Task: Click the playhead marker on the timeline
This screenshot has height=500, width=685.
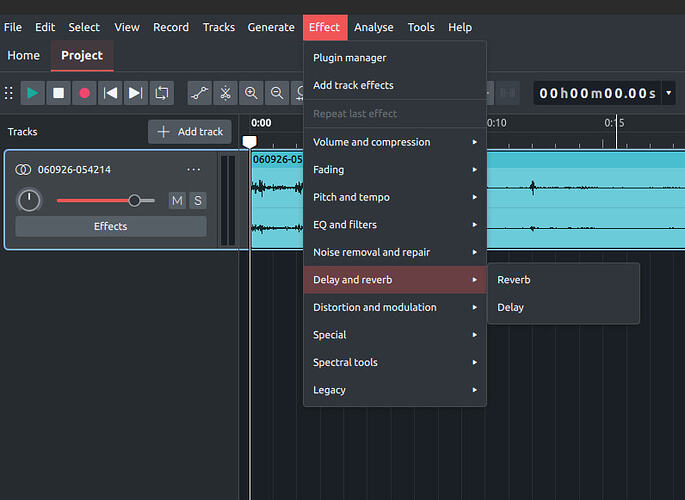Action: [x=249, y=141]
